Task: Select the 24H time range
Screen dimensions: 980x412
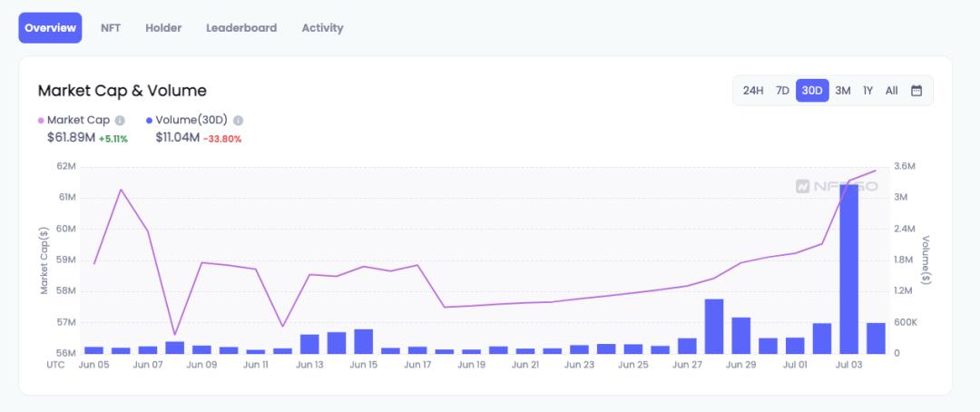Action: (753, 91)
